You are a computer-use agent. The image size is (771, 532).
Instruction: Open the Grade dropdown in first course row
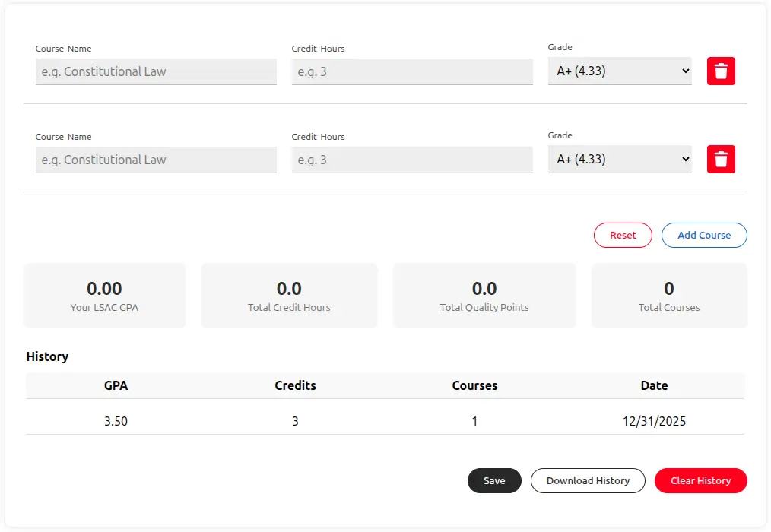pos(620,71)
